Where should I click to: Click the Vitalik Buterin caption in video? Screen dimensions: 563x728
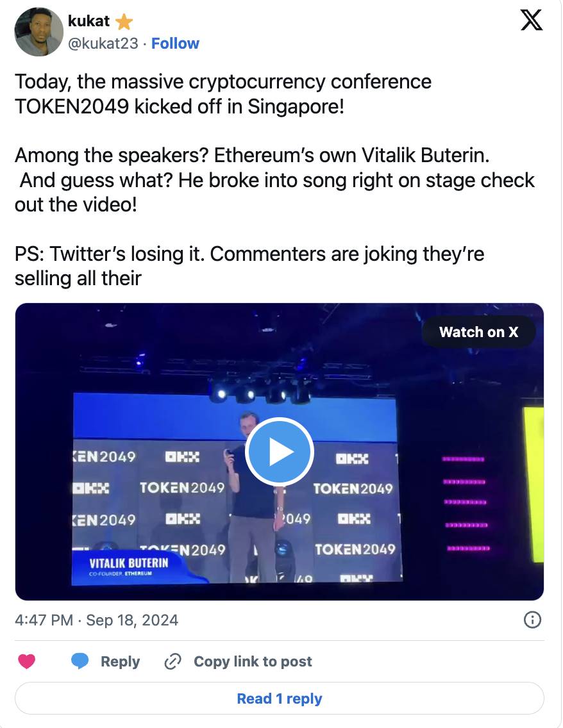pyautogui.click(x=129, y=564)
